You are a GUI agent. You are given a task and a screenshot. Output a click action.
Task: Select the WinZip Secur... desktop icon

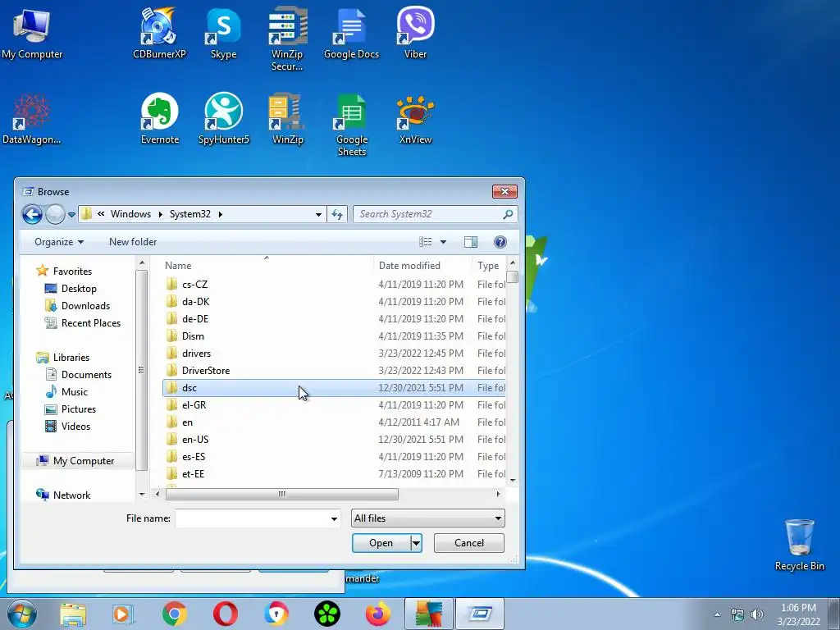point(287,39)
